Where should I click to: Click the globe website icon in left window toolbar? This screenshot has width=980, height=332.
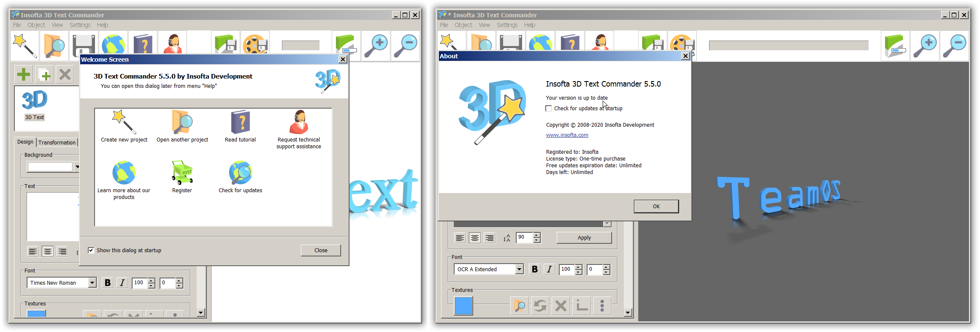[113, 45]
